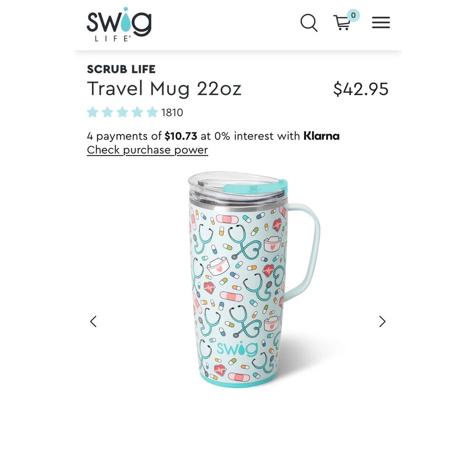
Task: Click the Travel Mug 22oz title
Action: click(x=164, y=89)
